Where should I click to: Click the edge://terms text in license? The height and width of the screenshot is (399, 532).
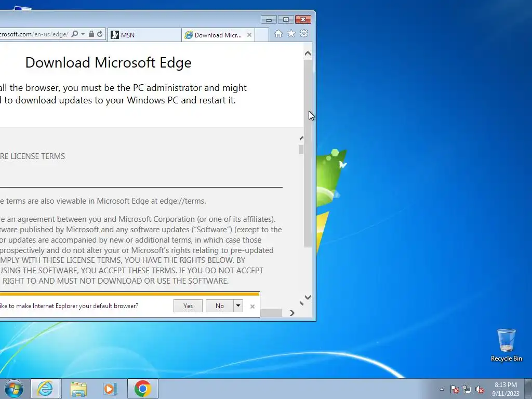[182, 201]
